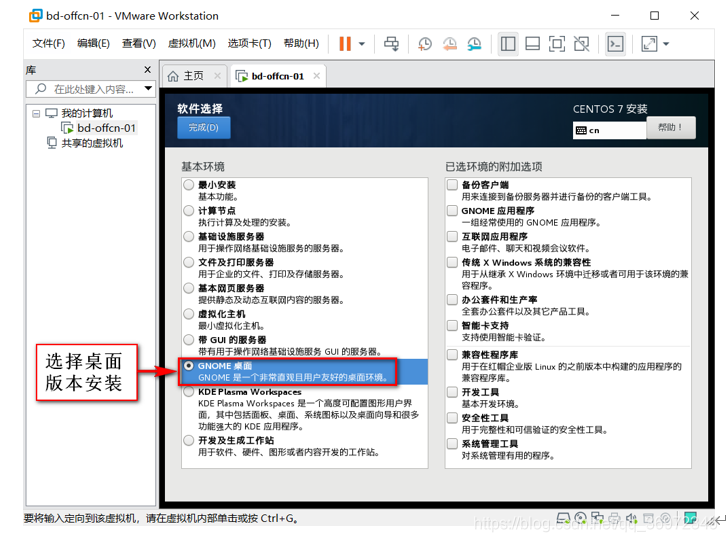The width and height of the screenshot is (727, 542).
Task: Click the 完成(D) button
Action: (204, 128)
